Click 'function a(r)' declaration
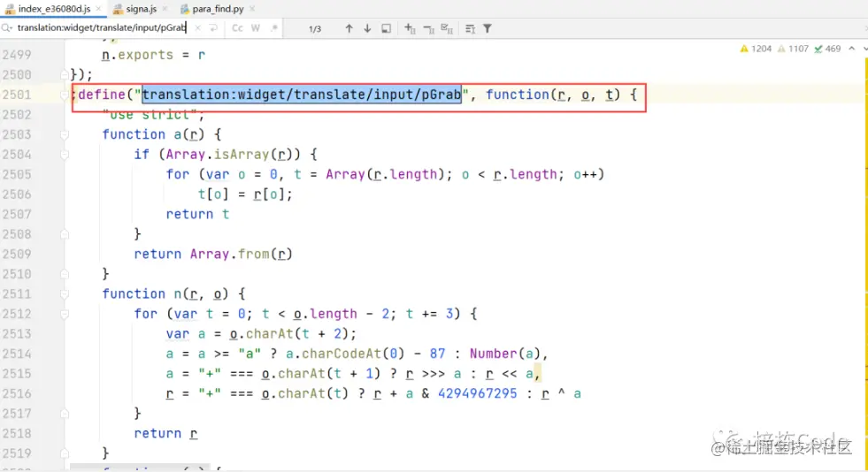Screen dimensions: 868x472 [153, 134]
